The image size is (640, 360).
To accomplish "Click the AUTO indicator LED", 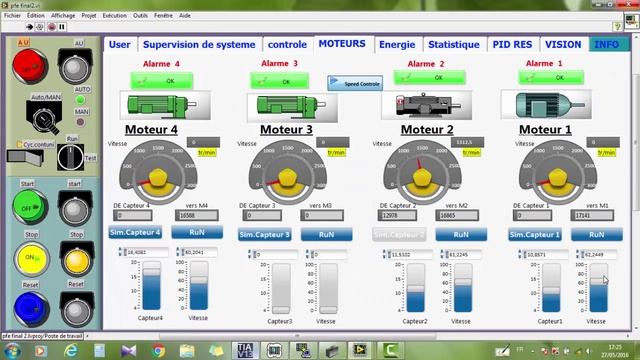I will click(x=80, y=99).
